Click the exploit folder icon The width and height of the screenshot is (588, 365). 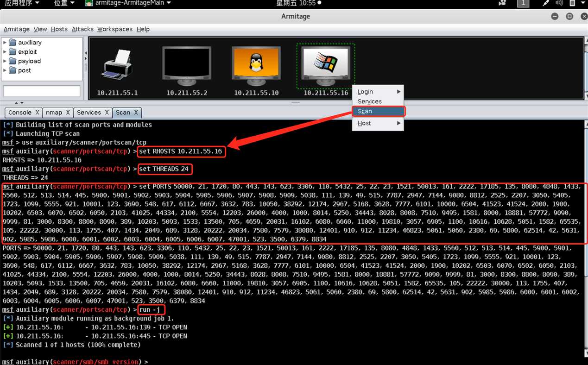13,52
